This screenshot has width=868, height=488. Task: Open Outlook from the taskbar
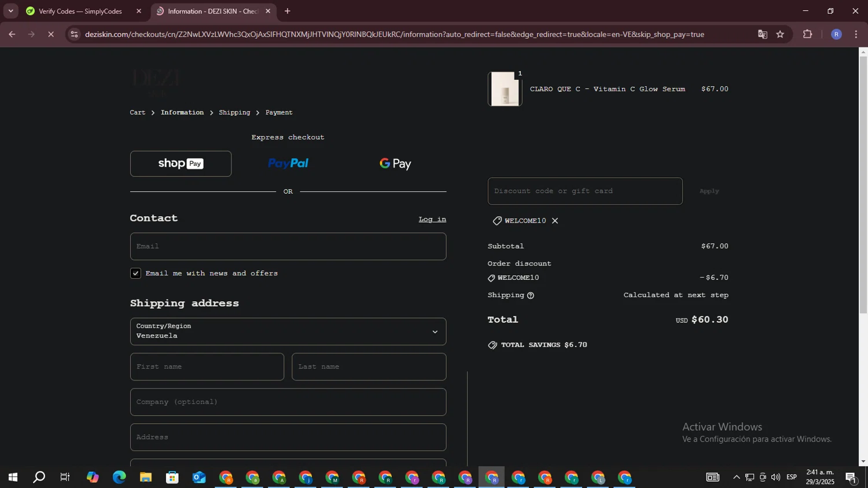tap(199, 477)
